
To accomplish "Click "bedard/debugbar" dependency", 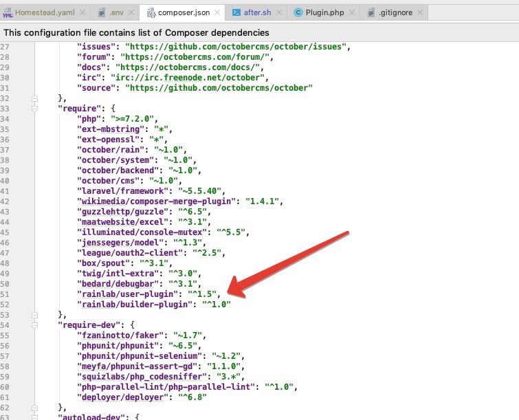I will point(118,284).
